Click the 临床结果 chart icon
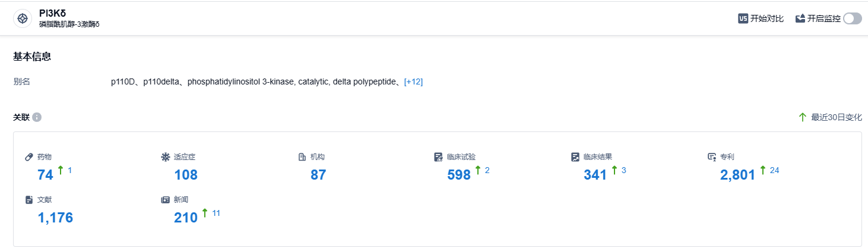This screenshot has height=251, width=868. pos(575,157)
